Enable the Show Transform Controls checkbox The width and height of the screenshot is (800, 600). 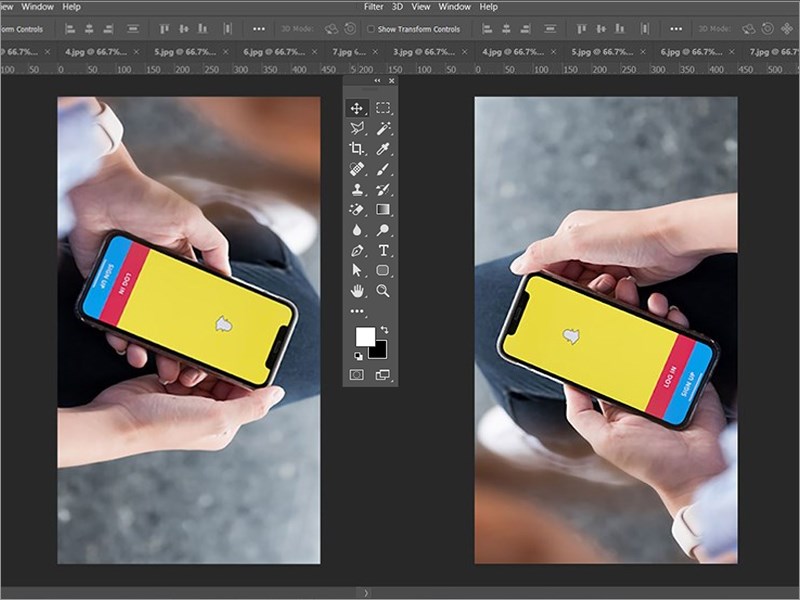point(371,29)
